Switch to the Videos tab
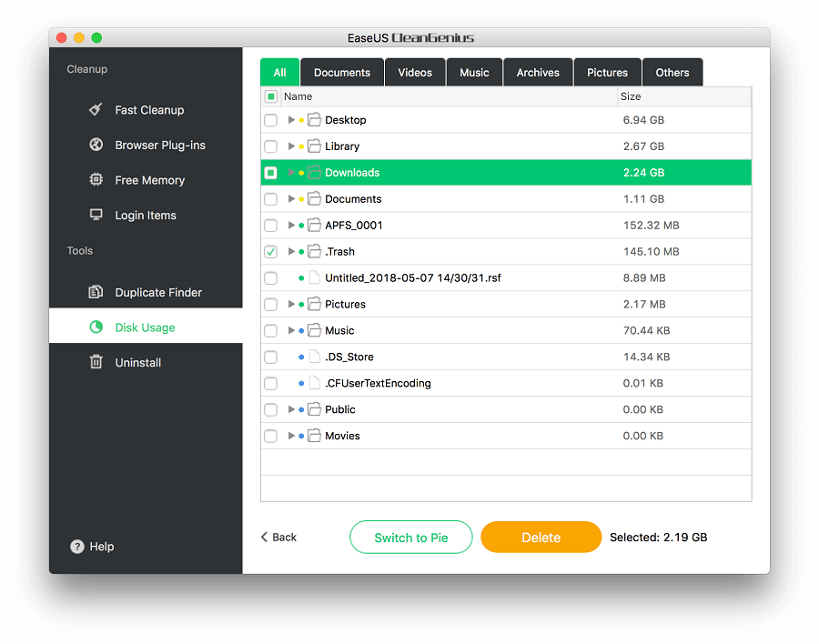The height and width of the screenshot is (644, 819). coord(415,73)
